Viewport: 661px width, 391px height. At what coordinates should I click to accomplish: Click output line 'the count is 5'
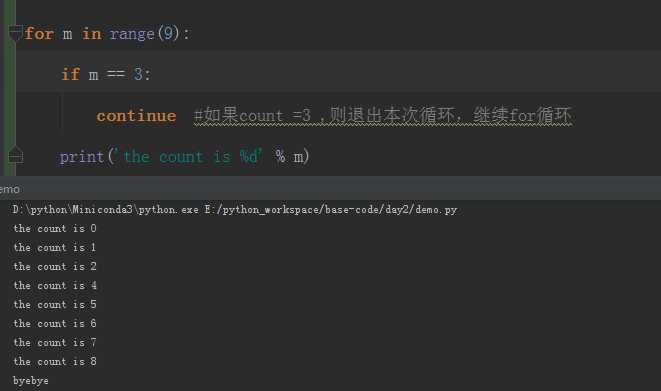55,304
